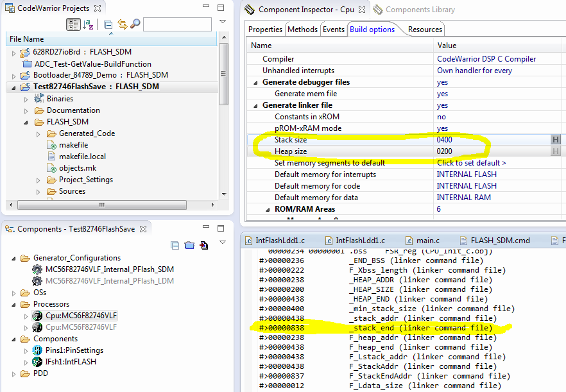Click the generate code icon in Components toolbar
This screenshot has width=566, height=392.
(x=204, y=246)
